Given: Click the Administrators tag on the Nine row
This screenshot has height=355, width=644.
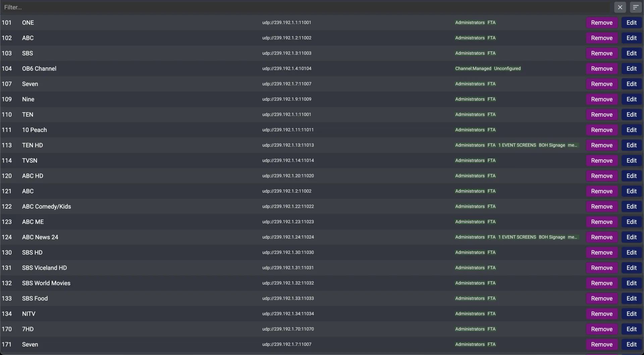Looking at the screenshot, I should (470, 99).
